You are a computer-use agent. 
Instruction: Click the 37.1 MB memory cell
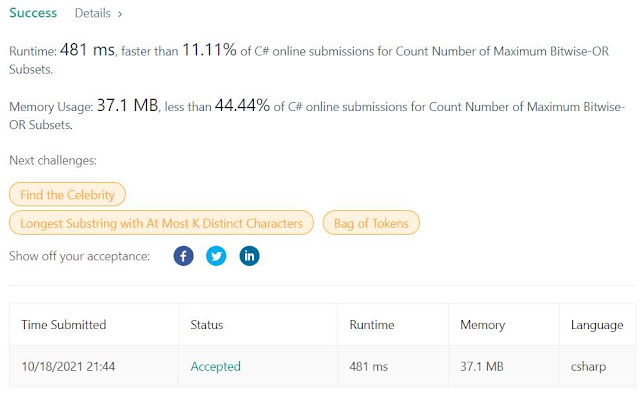click(482, 366)
